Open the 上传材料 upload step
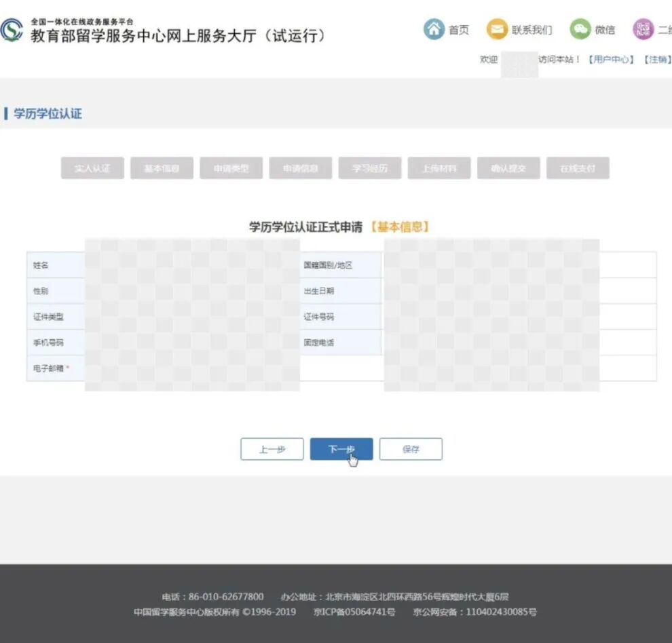The image size is (672, 643). [x=439, y=168]
